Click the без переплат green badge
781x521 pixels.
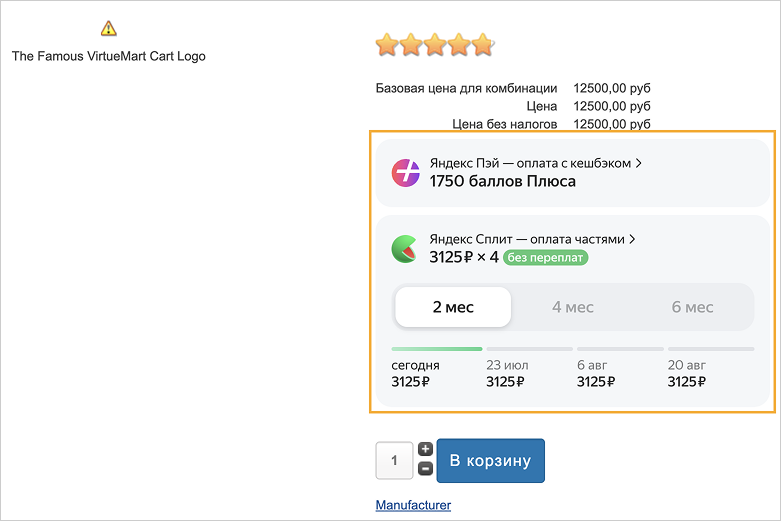(x=545, y=258)
